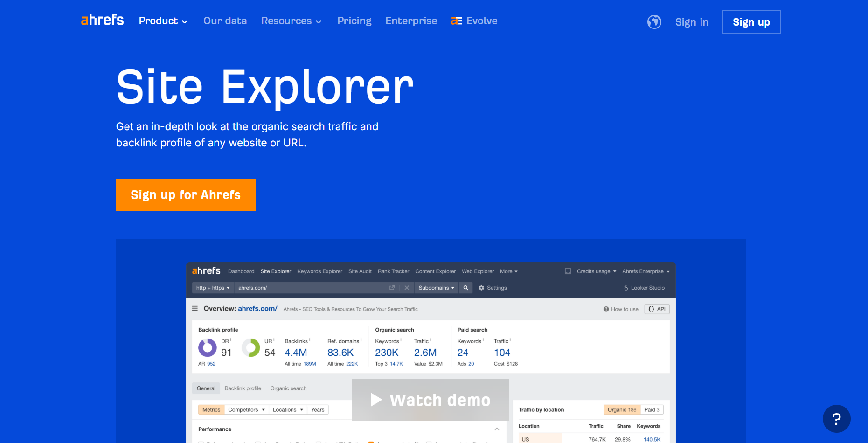Click the orange Sign up for Ahrefs button
This screenshot has height=443, width=868.
pyautogui.click(x=186, y=194)
